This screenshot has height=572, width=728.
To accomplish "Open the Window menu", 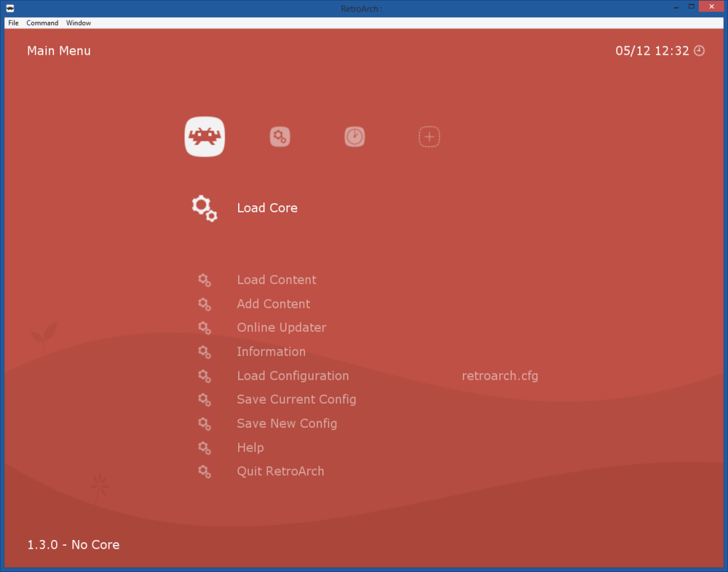I will click(x=78, y=23).
